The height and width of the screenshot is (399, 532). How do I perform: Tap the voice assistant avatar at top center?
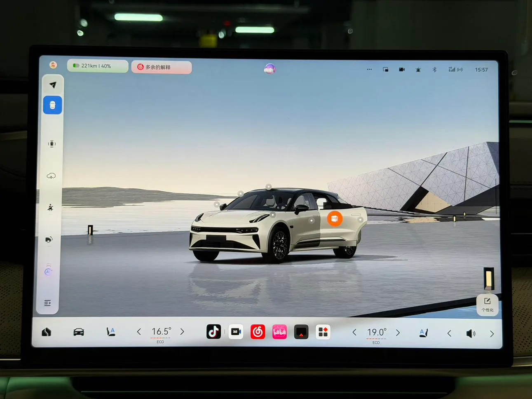(270, 69)
